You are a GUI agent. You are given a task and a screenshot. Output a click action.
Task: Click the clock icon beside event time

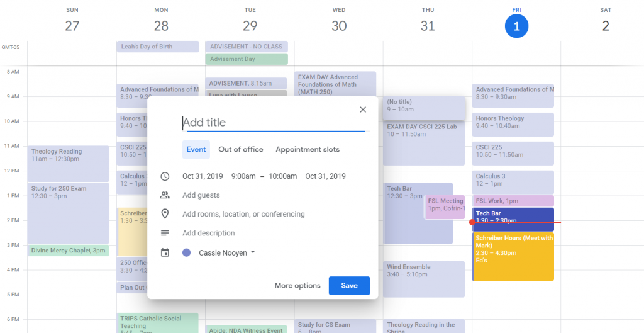point(165,176)
